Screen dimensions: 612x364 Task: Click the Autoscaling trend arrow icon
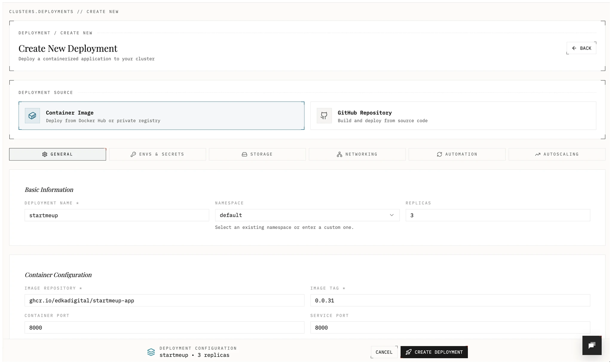click(537, 154)
